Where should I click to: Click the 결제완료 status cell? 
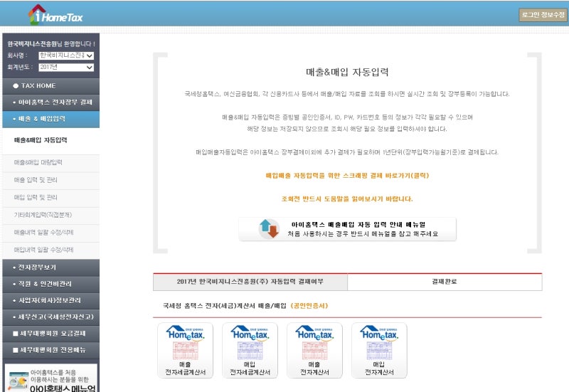click(445, 282)
